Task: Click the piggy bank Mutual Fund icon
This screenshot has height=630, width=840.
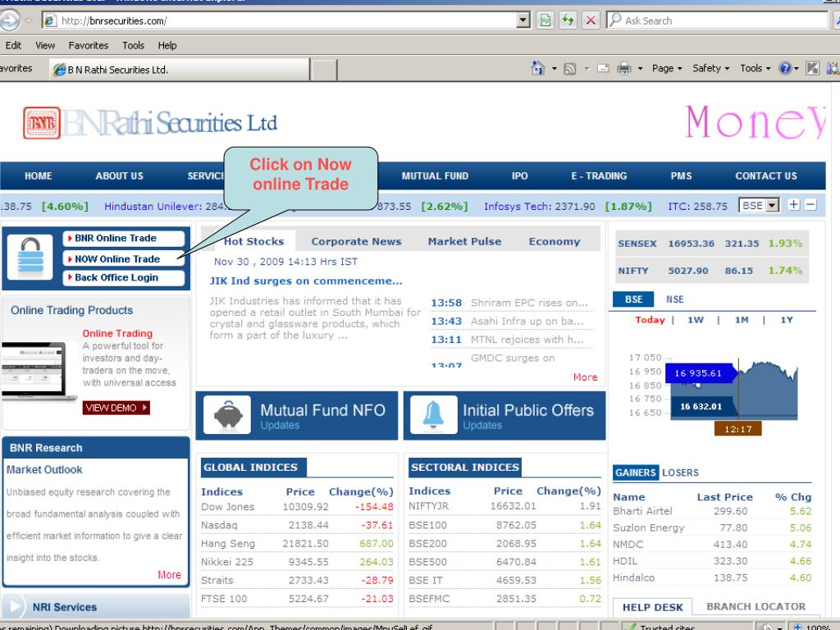Action: coord(227,414)
